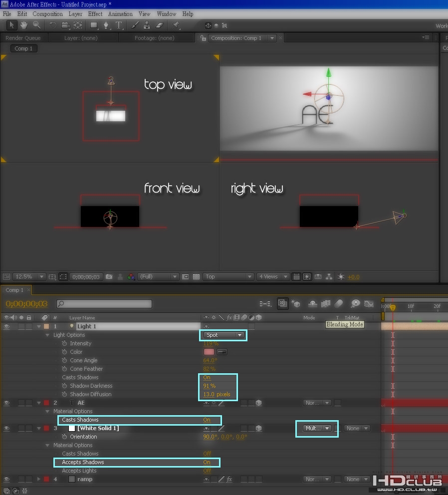Image resolution: width=448 pixels, height=495 pixels.
Task: Toggle pixel aspect ratio correction icon
Action: [296, 277]
